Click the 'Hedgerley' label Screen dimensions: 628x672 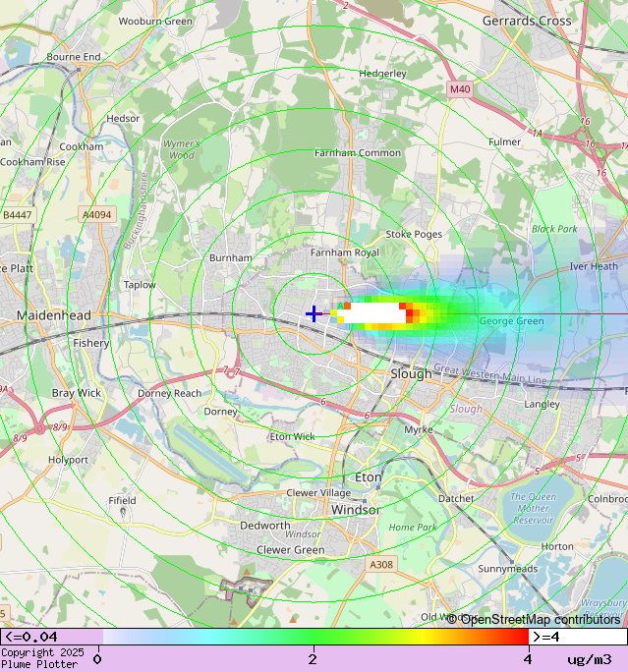click(x=383, y=74)
